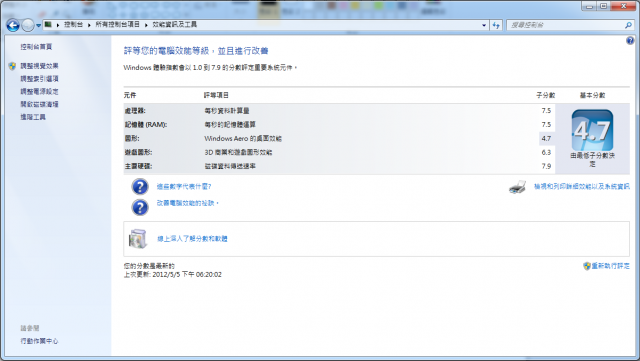Open 調整視覺效果 sidebar link
The image size is (640, 361).
point(40,66)
